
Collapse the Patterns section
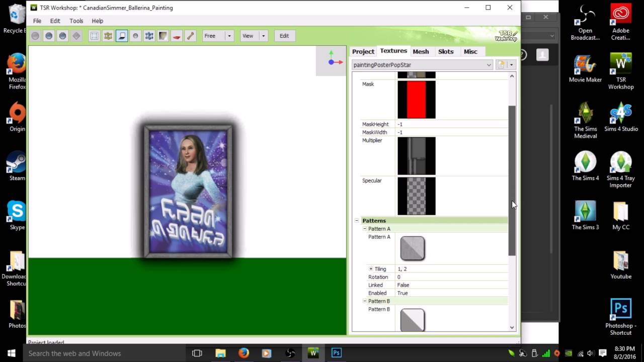[x=357, y=221]
